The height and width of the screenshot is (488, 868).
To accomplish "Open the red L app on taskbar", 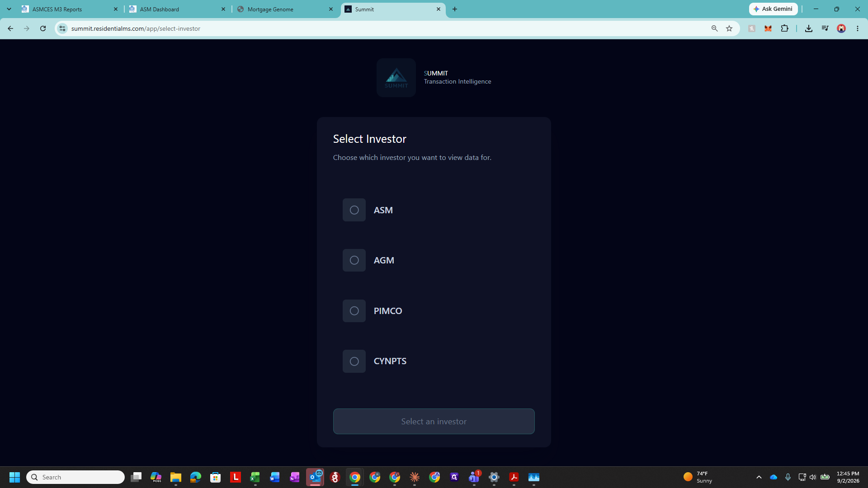I will click(x=236, y=477).
